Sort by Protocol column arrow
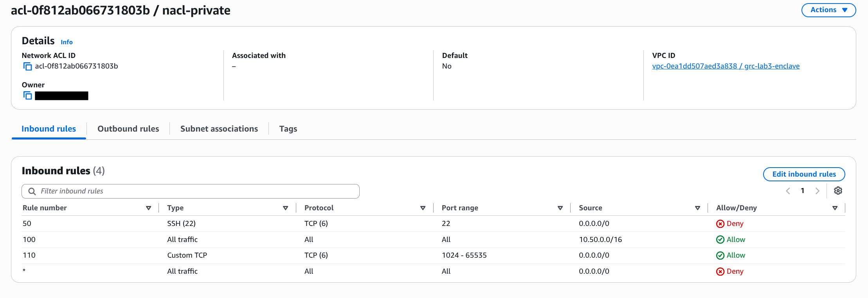 [423, 208]
